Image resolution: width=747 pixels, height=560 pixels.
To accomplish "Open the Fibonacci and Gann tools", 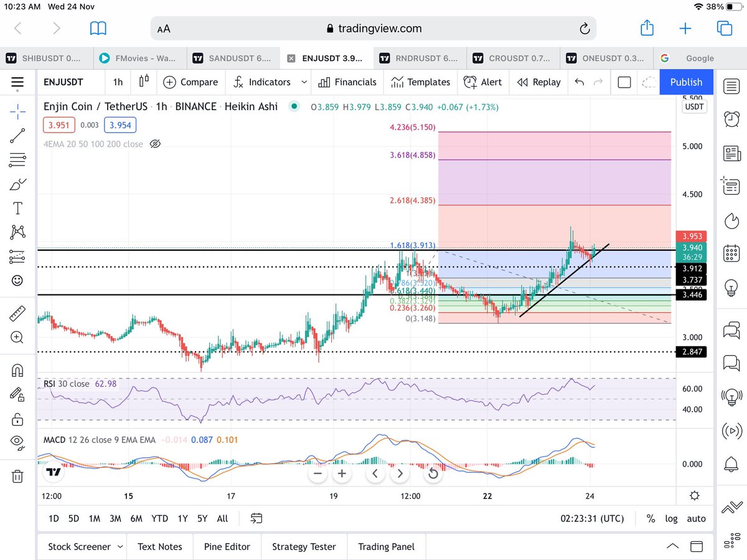I will point(17,160).
